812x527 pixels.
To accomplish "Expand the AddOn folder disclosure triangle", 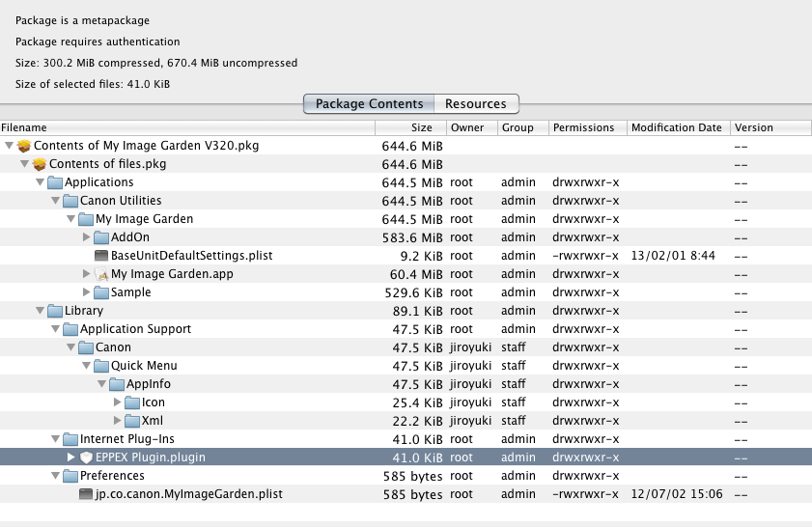I will click(86, 237).
